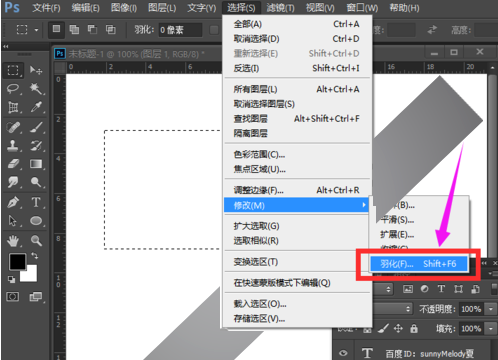Choose the Crop tool
498x360 pixels.
pyautogui.click(x=13, y=107)
